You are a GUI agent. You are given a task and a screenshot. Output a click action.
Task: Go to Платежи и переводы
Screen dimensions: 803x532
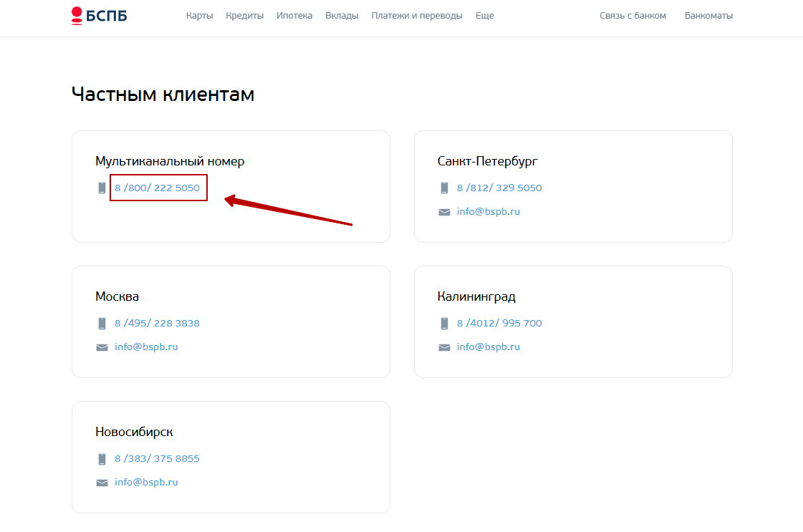click(x=417, y=15)
